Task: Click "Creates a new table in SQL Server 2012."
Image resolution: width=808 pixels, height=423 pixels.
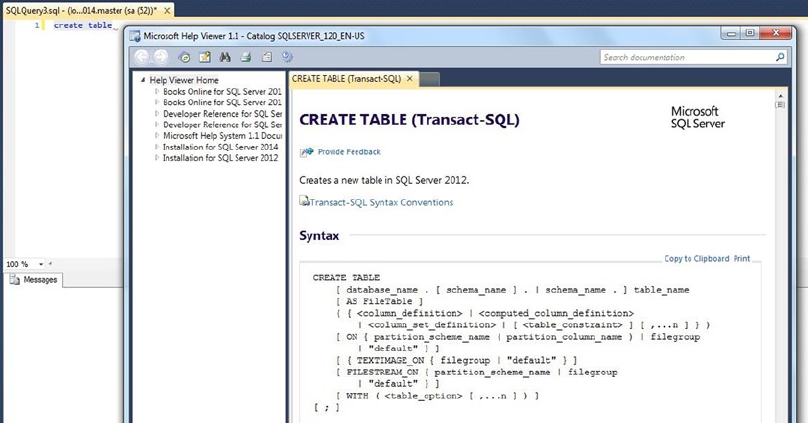Action: [384, 180]
